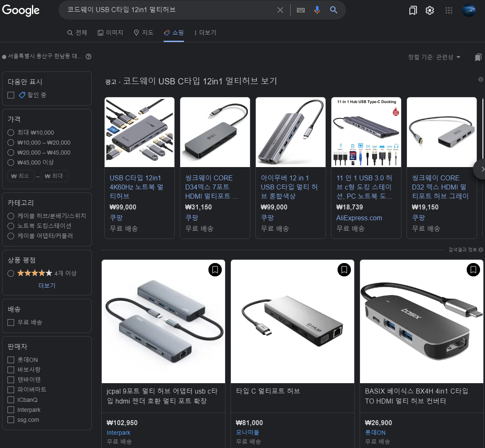The height and width of the screenshot is (448, 485).
Task: Open jcpal 9포트 멀티 허브 title
Action: coord(162,396)
